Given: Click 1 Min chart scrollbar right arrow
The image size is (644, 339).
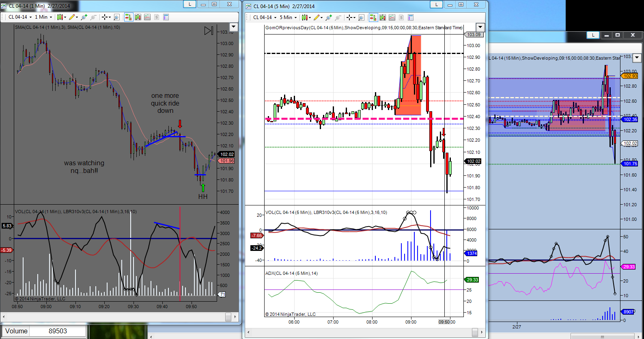Looking at the screenshot, I should 235,317.
